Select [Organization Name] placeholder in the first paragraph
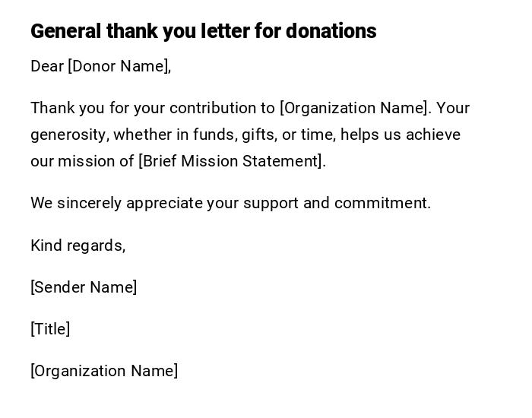 (353, 108)
